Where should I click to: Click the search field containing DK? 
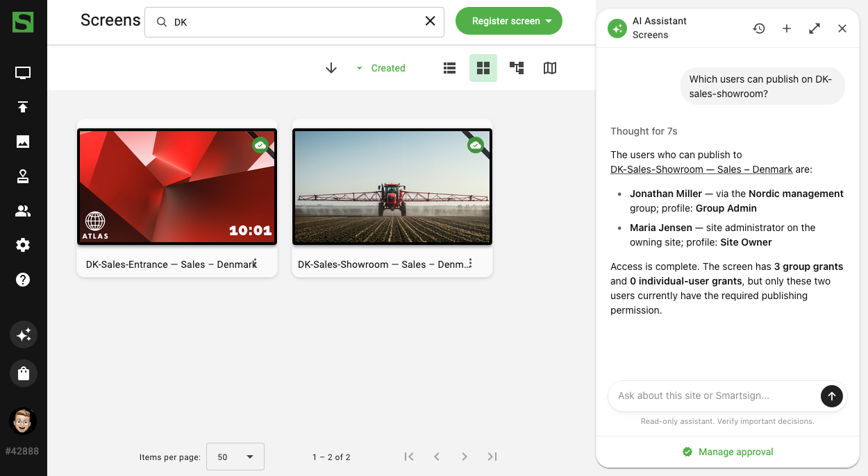pos(294,22)
